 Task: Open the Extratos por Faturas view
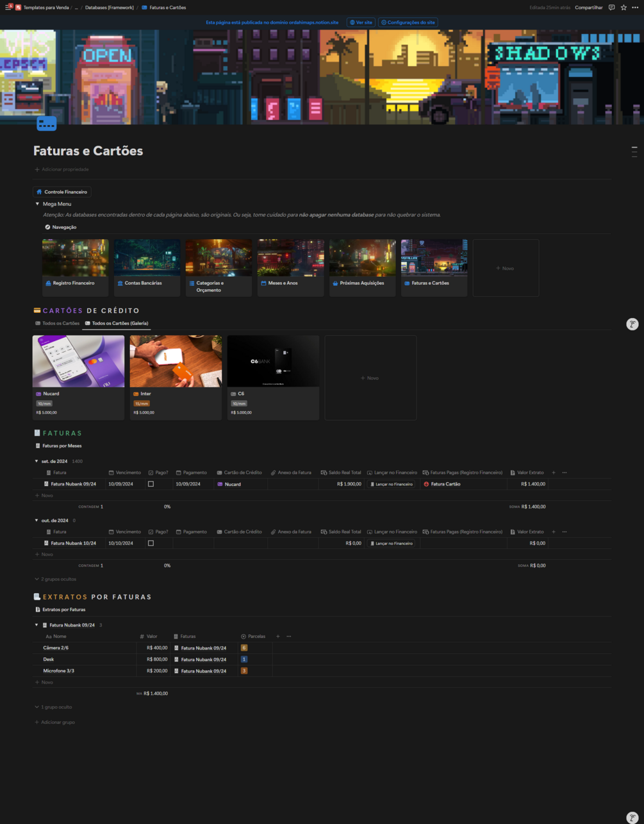tap(60, 609)
